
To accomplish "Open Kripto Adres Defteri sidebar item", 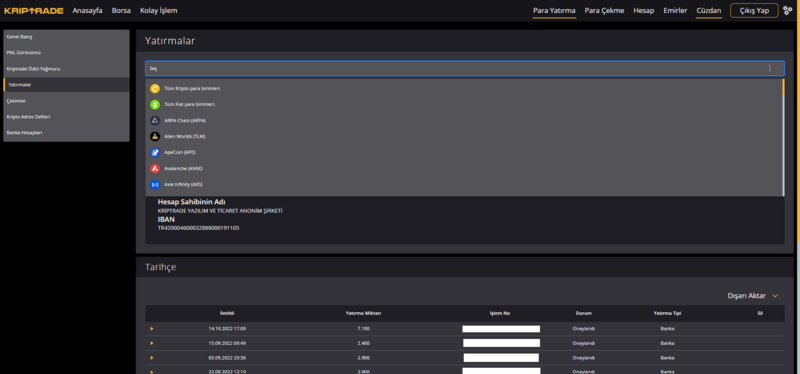I will point(66,116).
